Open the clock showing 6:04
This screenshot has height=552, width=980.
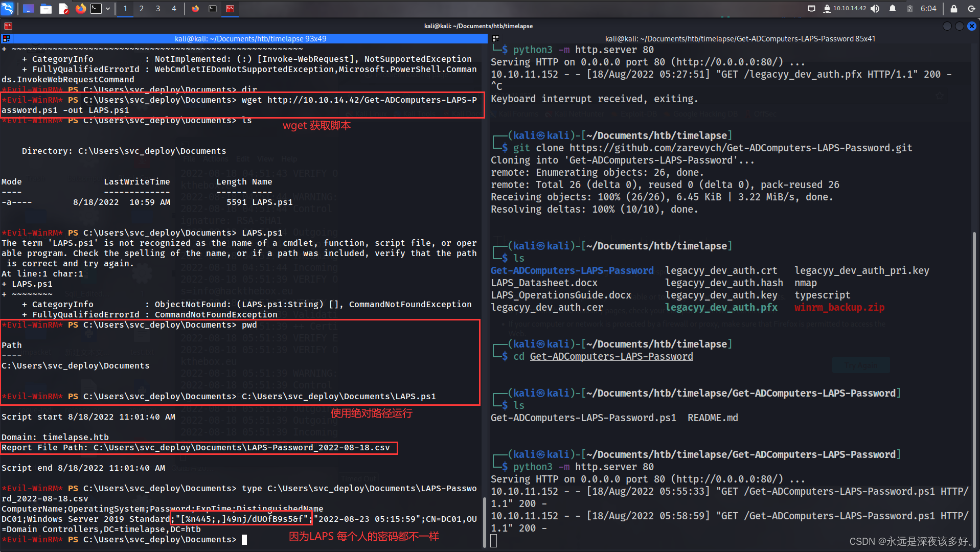click(x=928, y=9)
